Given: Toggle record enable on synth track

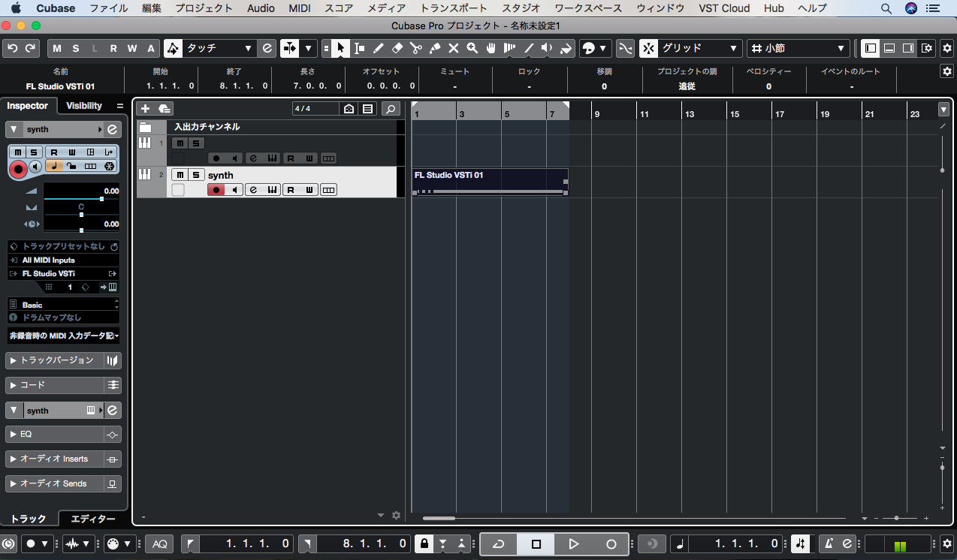Looking at the screenshot, I should pyautogui.click(x=216, y=190).
